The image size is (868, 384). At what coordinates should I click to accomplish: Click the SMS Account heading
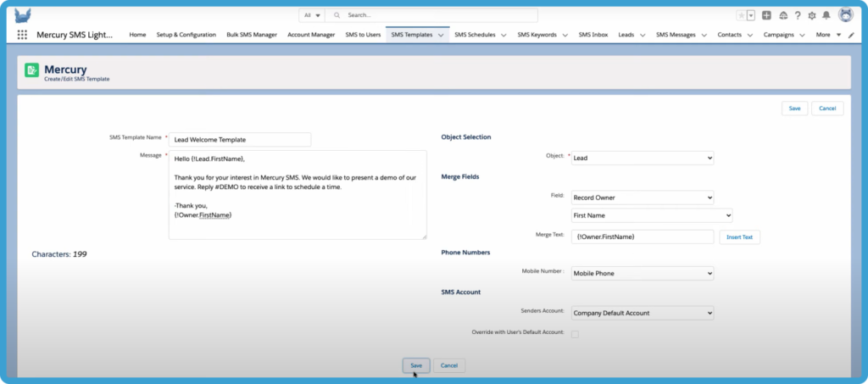(x=460, y=292)
